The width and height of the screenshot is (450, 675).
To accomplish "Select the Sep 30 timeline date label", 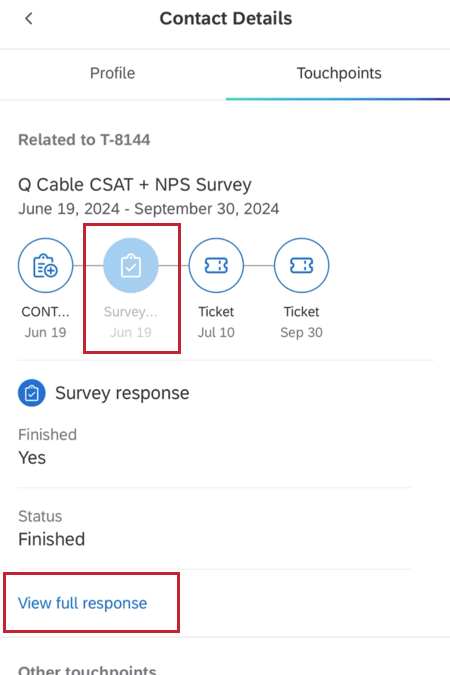I will pyautogui.click(x=301, y=332).
